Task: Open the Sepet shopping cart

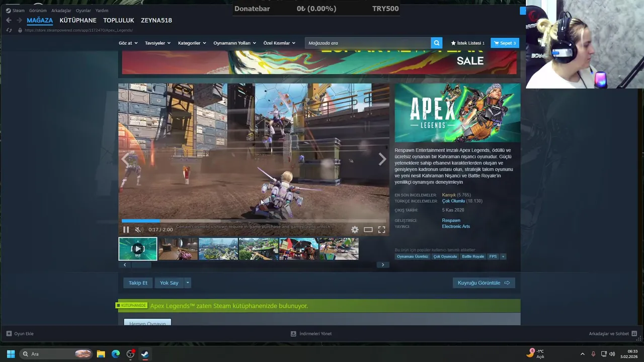Action: [x=505, y=43]
